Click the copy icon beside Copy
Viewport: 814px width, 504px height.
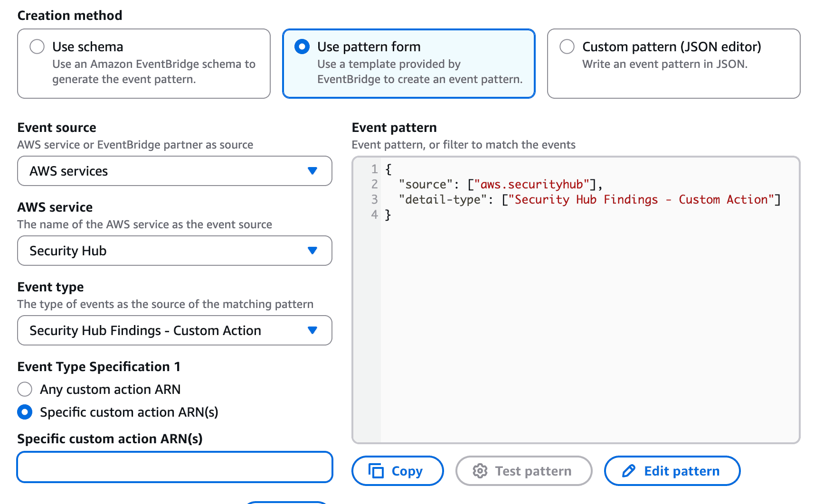[x=376, y=471]
